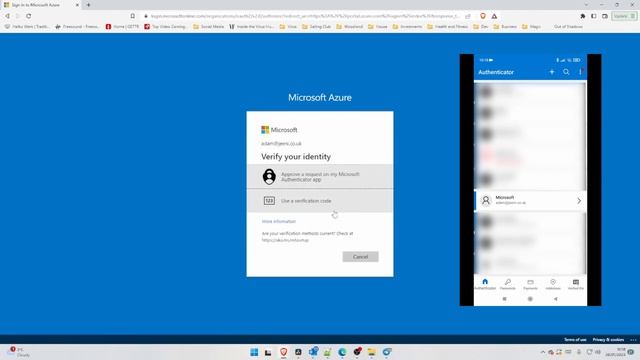The image size is (640, 360).
Task: Click the Privacy & cookies link
Action: click(608, 340)
